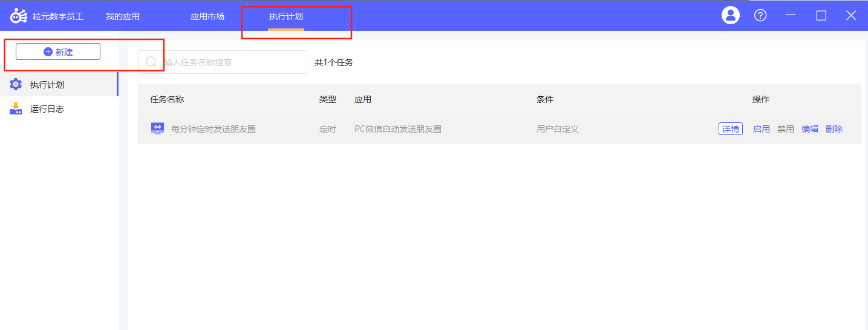Click 编辑 to edit the task
The image size is (868, 330).
pyautogui.click(x=810, y=129)
